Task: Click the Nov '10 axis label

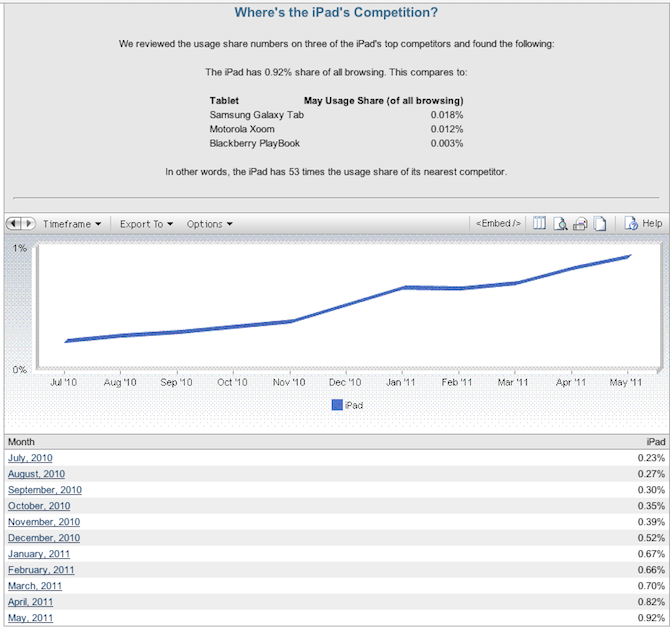Action: [289, 382]
